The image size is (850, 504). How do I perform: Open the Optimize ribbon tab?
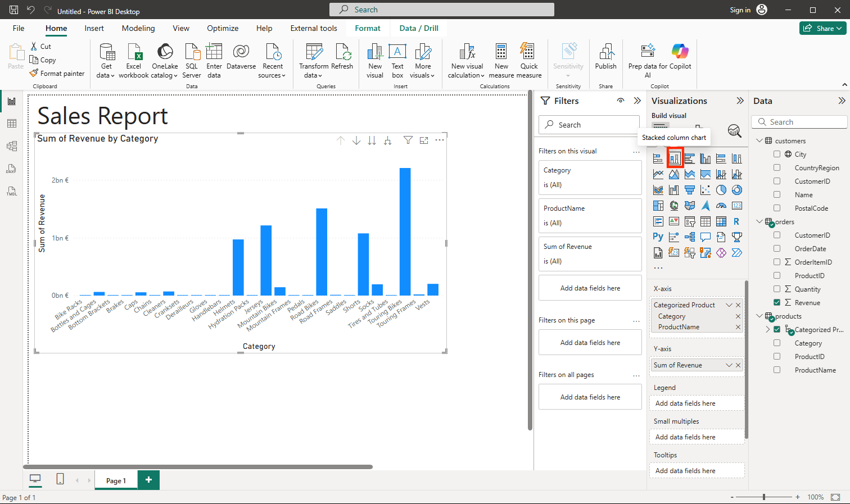tap(223, 28)
